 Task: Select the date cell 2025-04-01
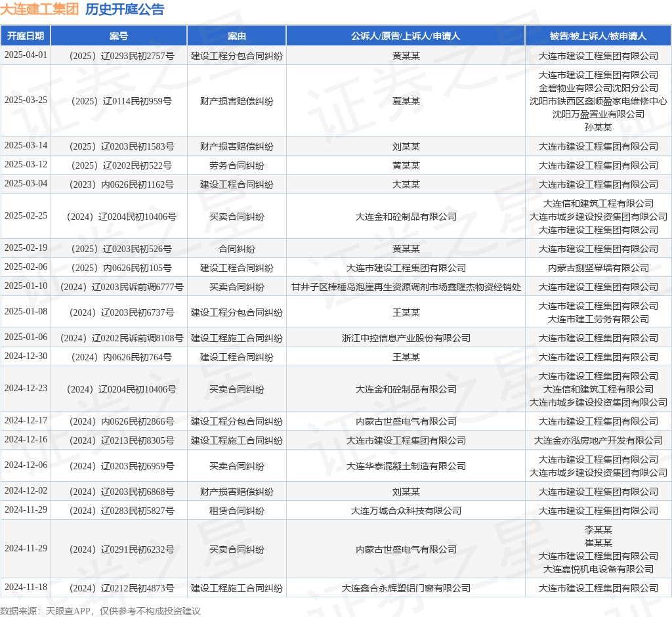pyautogui.click(x=26, y=55)
